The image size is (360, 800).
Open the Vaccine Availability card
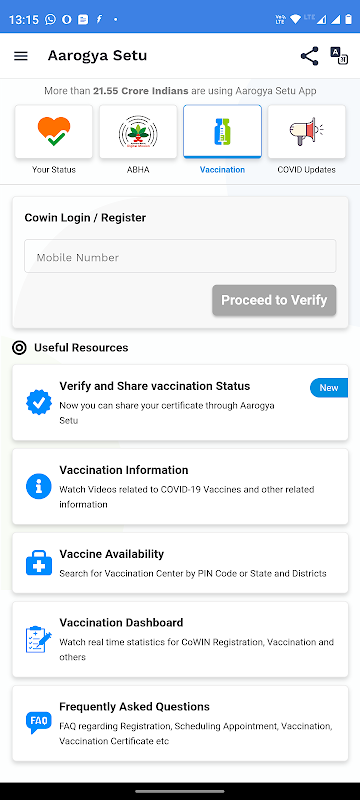pos(180,563)
